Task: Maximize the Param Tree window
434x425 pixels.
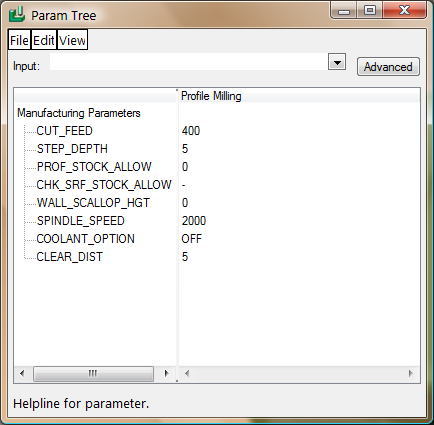Action: tap(370, 10)
